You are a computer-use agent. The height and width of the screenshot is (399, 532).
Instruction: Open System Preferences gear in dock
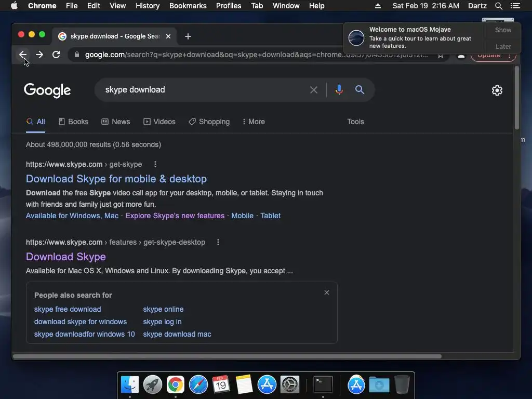click(x=290, y=385)
